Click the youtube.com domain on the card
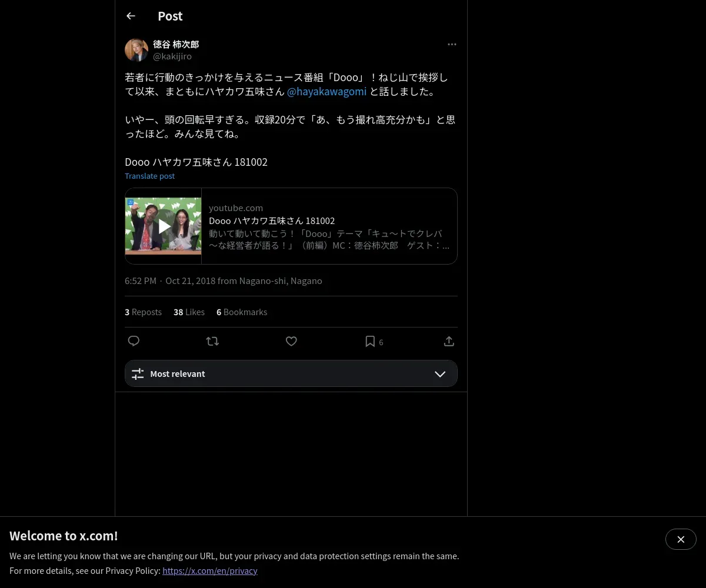 click(x=236, y=208)
